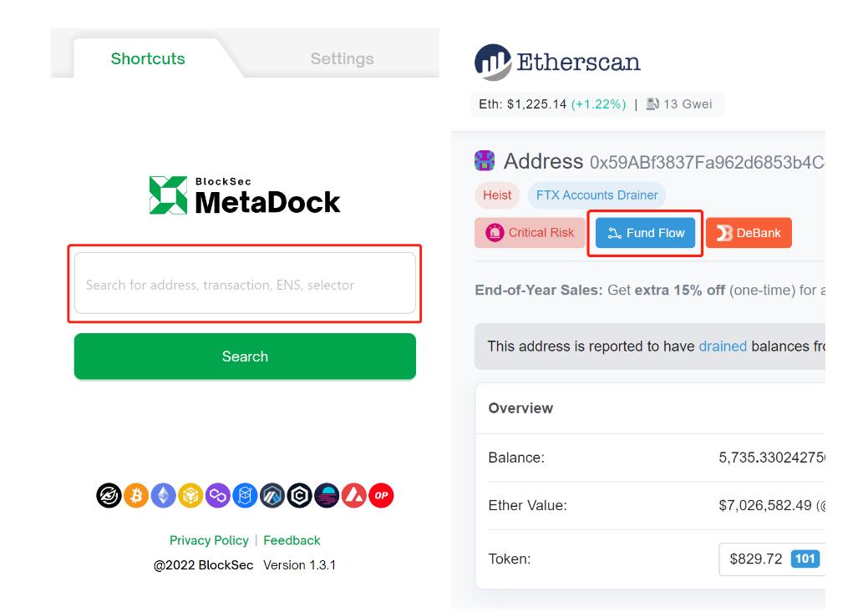The image size is (868, 612).
Task: Click the purple Polygon icon
Action: 218,496
